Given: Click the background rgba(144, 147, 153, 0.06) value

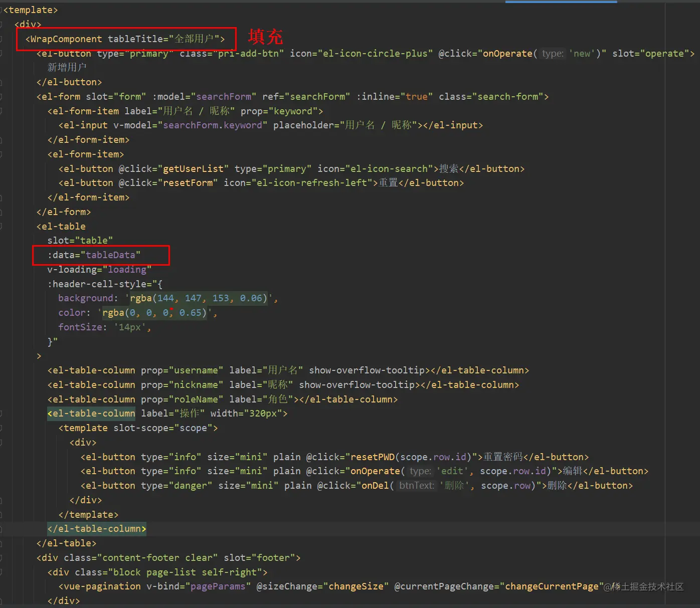Looking at the screenshot, I should tap(199, 298).
